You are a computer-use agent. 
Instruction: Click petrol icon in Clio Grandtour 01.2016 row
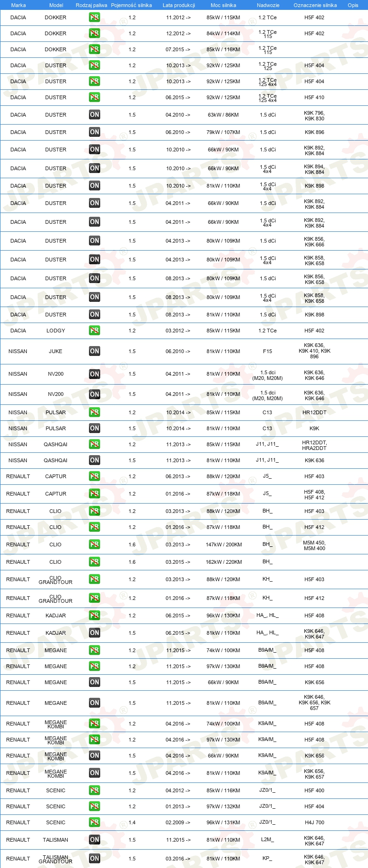pos(94,598)
